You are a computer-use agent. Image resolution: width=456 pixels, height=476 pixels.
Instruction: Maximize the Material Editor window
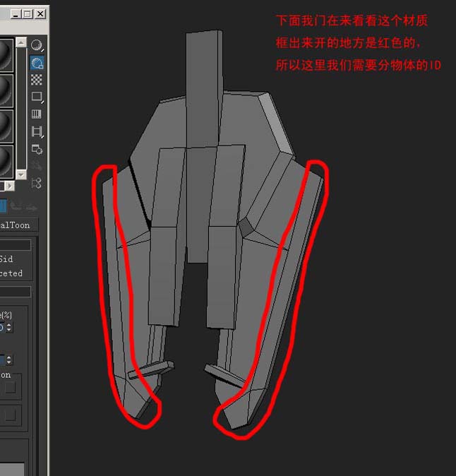28,14
